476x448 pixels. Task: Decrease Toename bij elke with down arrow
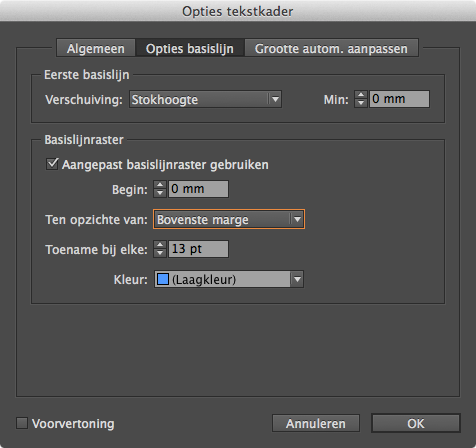coord(160,253)
